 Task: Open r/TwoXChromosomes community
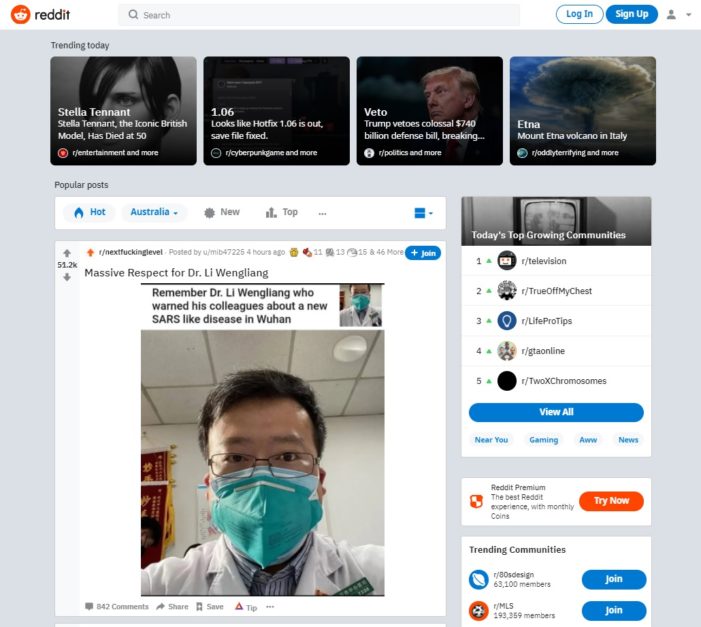(564, 381)
